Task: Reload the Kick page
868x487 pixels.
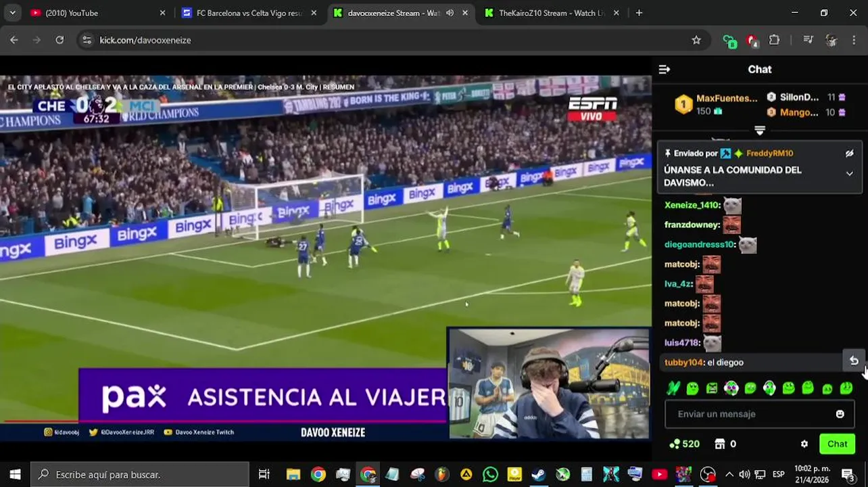Action: click(59, 40)
